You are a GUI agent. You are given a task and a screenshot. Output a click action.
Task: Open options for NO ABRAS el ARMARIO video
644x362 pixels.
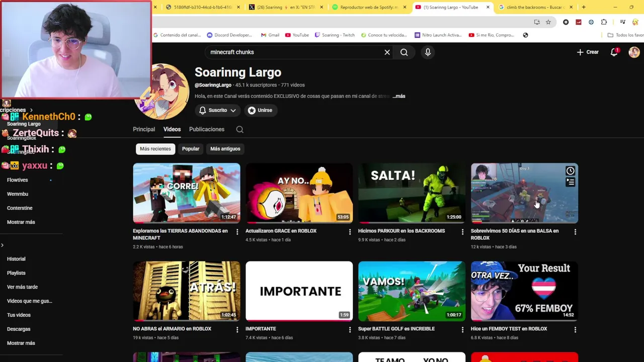click(x=237, y=330)
